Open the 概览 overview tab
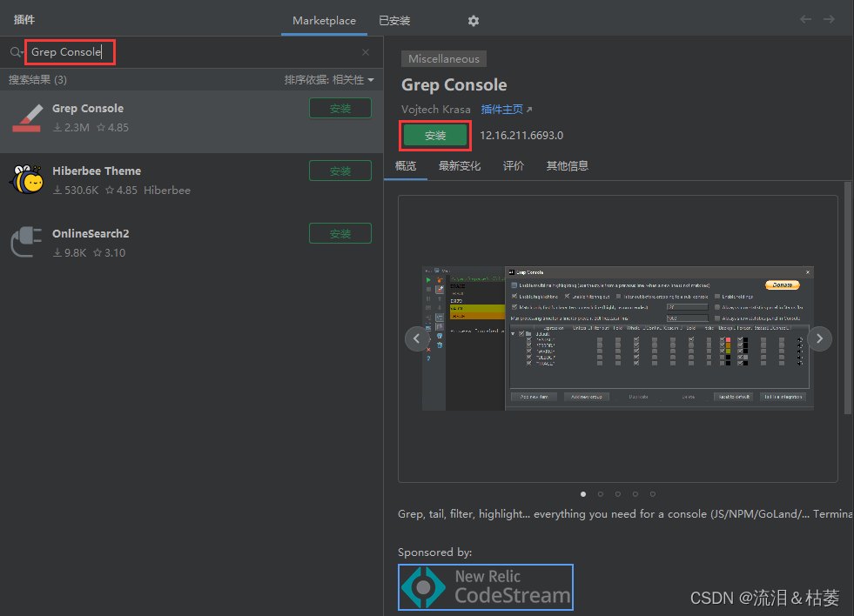Viewport: 854px width, 616px height. coord(405,166)
